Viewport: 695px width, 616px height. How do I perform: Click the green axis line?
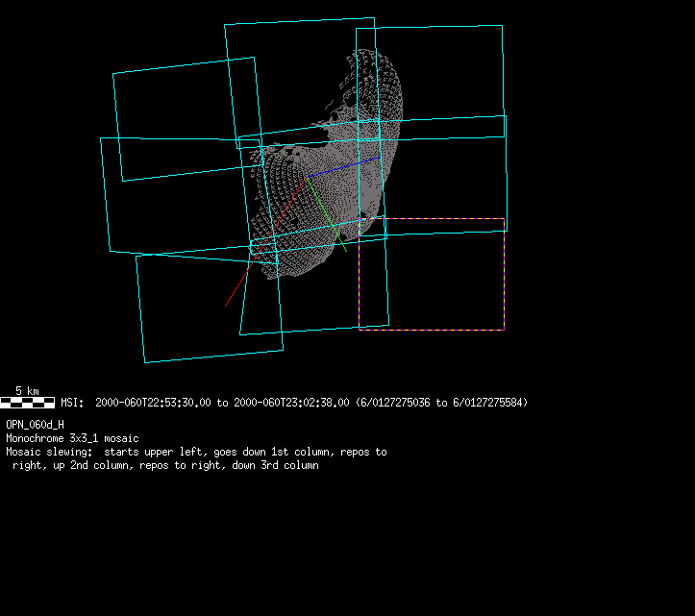coord(326,214)
